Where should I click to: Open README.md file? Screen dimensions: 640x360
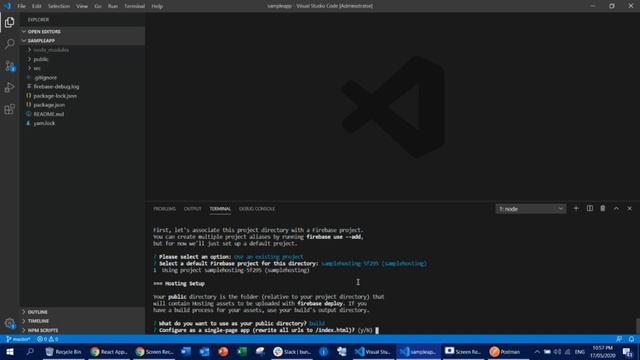click(x=82, y=114)
